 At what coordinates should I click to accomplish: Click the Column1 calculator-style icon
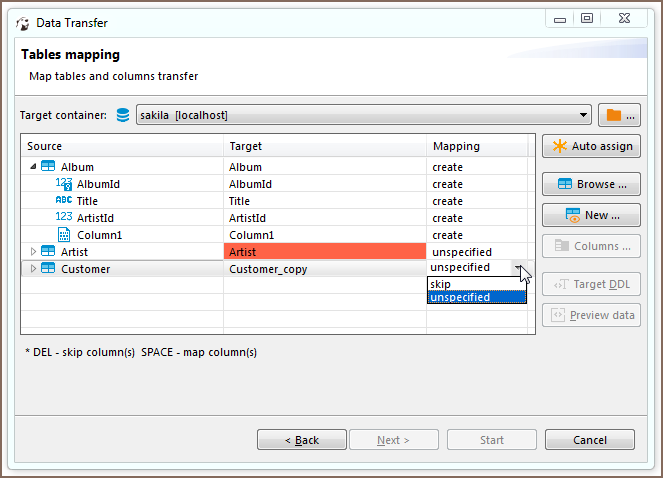tap(64, 235)
